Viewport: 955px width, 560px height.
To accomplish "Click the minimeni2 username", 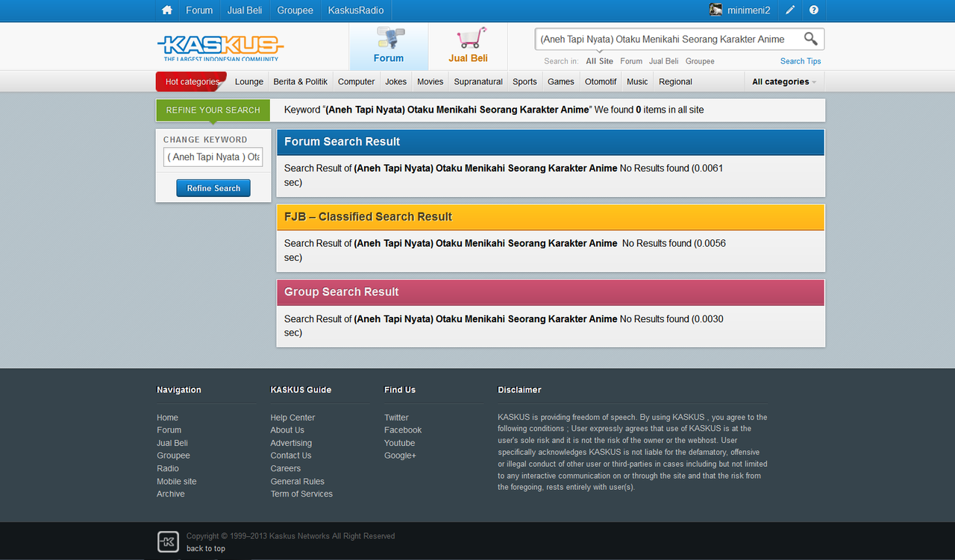I will 748,10.
